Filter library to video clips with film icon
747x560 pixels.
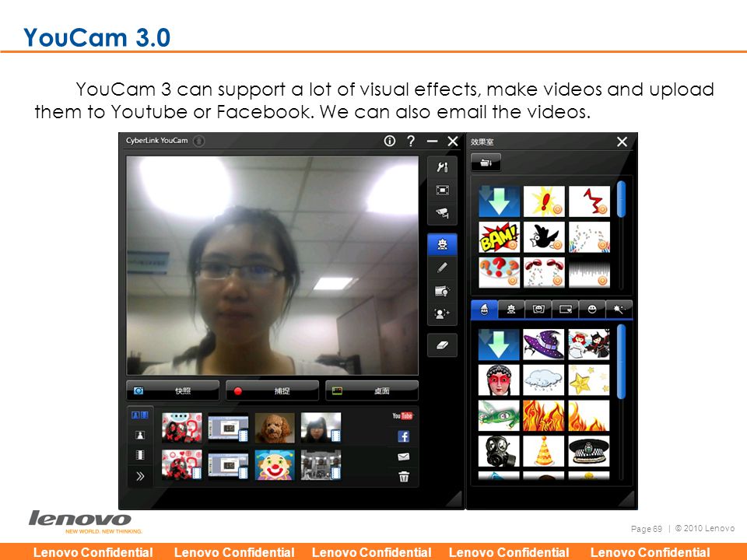click(x=140, y=455)
